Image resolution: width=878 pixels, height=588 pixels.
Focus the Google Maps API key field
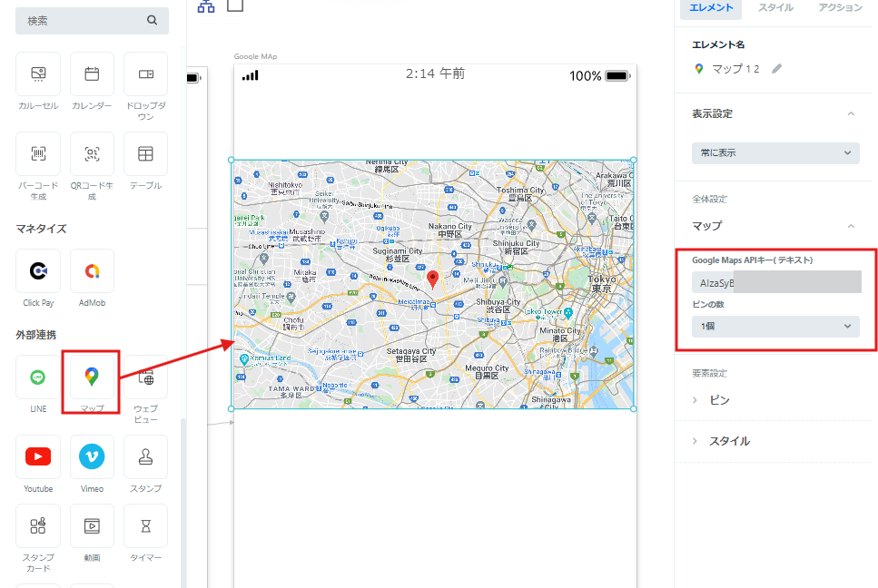776,282
